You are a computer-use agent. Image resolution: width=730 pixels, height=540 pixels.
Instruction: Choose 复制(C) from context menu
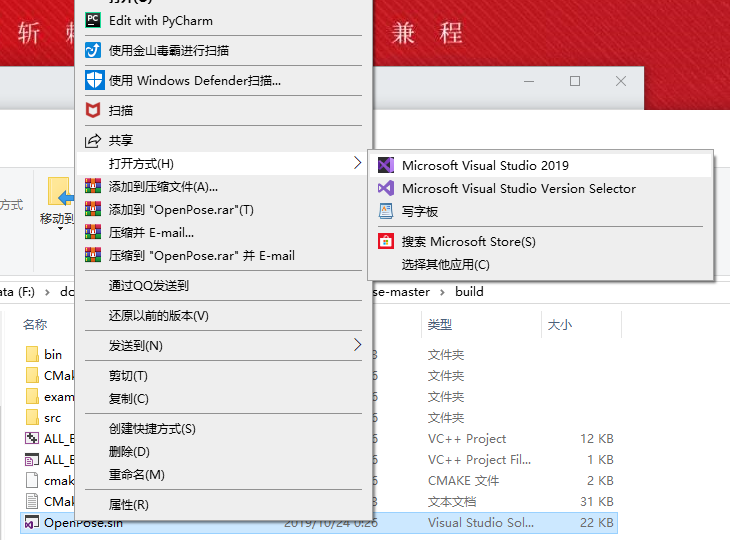(x=128, y=398)
